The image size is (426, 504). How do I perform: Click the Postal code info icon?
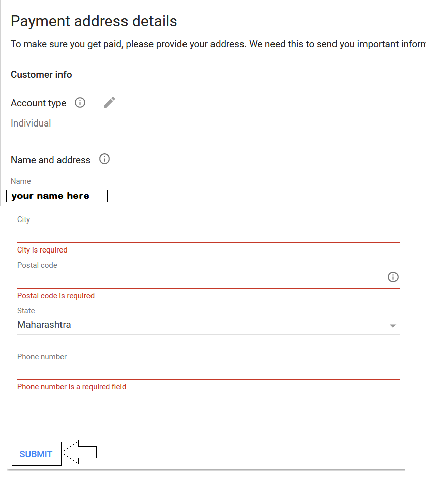click(393, 277)
